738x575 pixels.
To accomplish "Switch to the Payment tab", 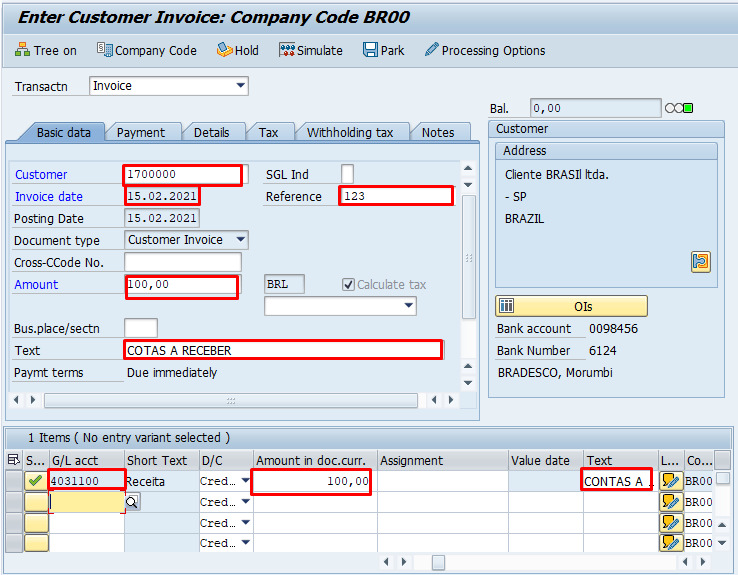I will click(x=141, y=132).
